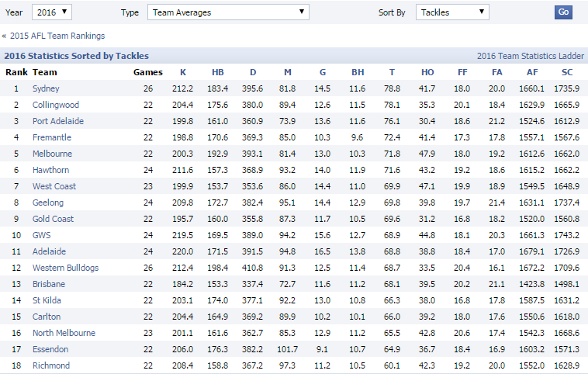Image resolution: width=588 pixels, height=374 pixels.
Task: Sort by the AF column header
Action: pyautogui.click(x=531, y=72)
